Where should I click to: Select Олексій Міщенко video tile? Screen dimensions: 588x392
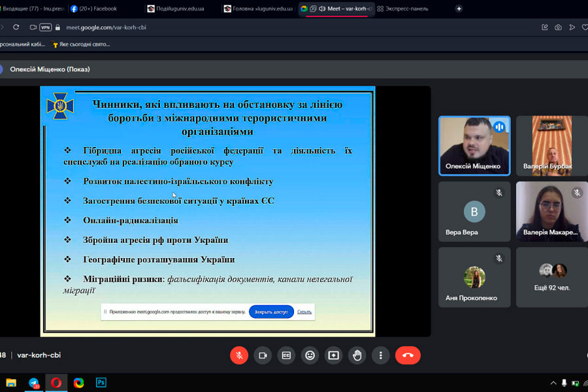tap(474, 146)
